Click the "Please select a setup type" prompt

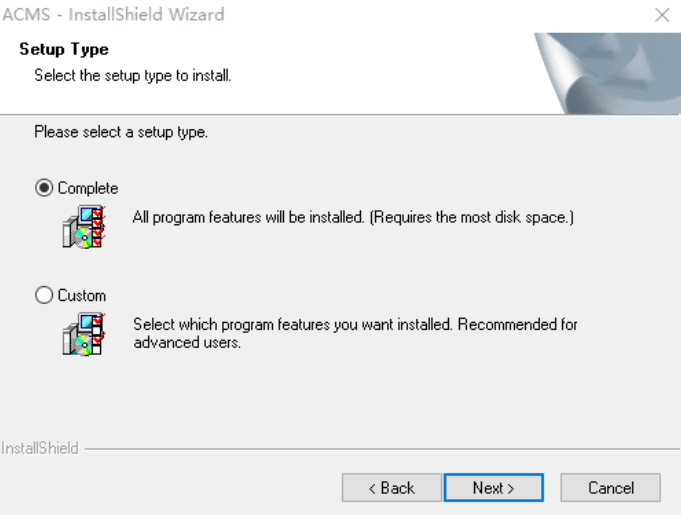[121, 132]
